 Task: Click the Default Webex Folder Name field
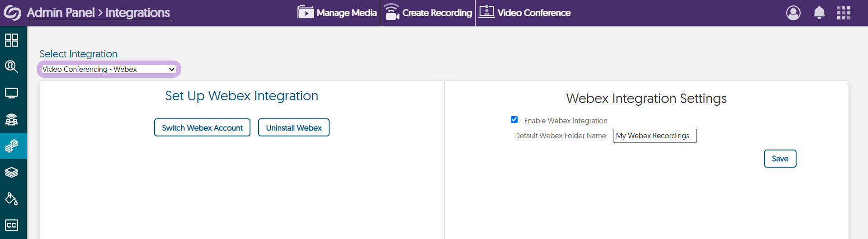pyautogui.click(x=654, y=136)
